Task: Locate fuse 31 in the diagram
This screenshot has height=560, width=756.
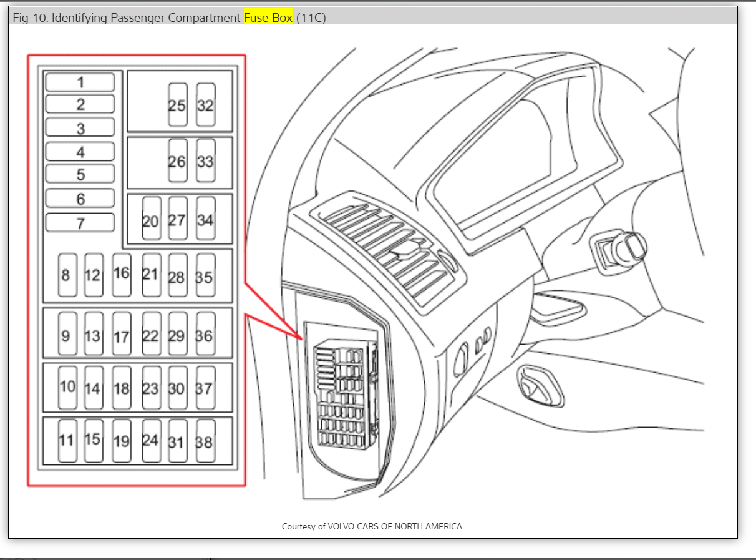Action: 177,441
